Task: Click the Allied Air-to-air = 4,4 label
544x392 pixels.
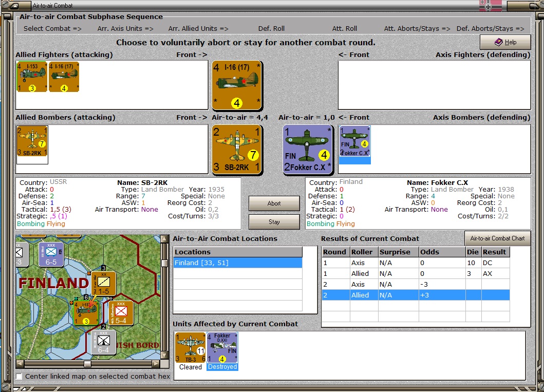Action: coord(240,118)
